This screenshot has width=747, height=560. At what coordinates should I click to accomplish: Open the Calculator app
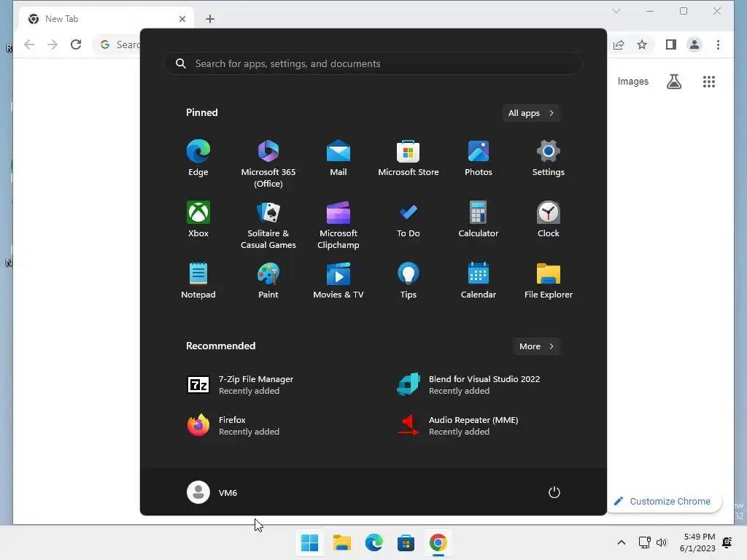pos(479,219)
